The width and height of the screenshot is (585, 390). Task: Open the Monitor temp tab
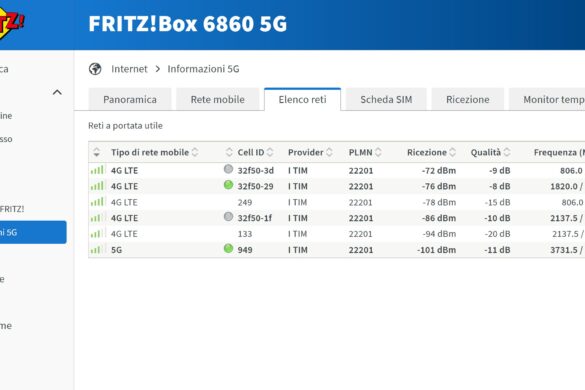pos(547,100)
